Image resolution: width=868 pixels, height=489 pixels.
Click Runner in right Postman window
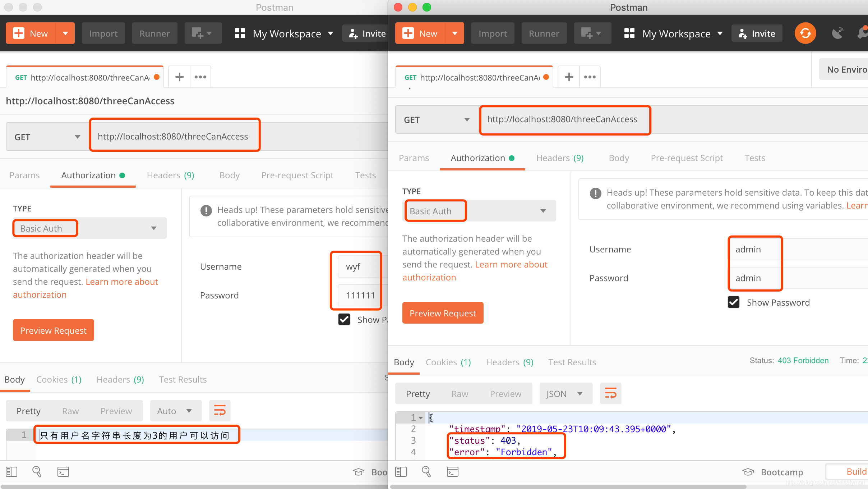pyautogui.click(x=544, y=33)
